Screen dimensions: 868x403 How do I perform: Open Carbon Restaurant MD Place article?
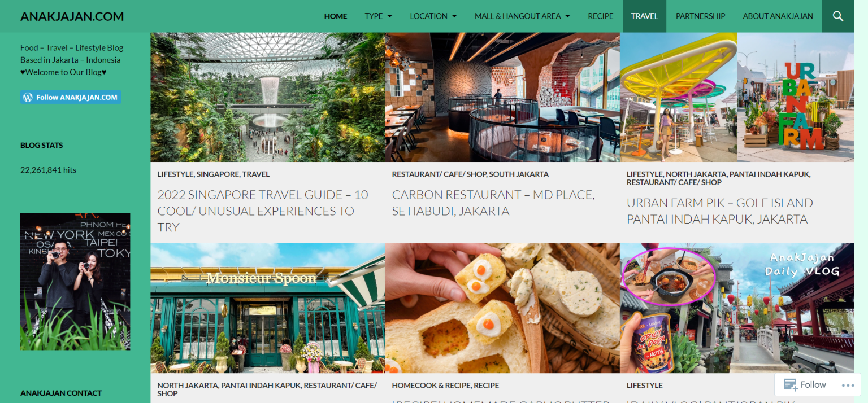[493, 203]
